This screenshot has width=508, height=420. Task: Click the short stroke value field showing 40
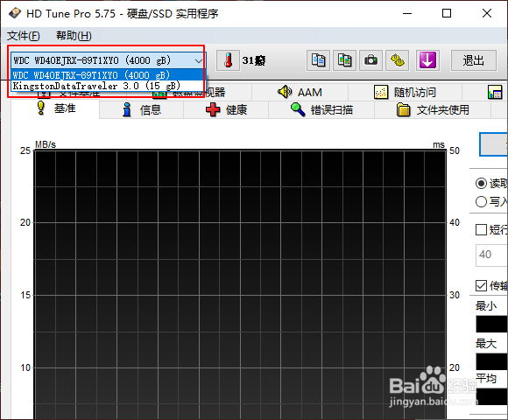pos(491,255)
